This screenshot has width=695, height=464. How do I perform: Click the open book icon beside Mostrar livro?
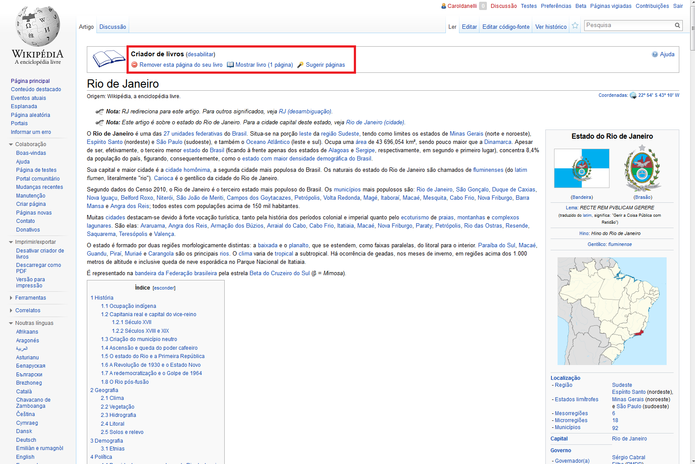pyautogui.click(x=230, y=65)
